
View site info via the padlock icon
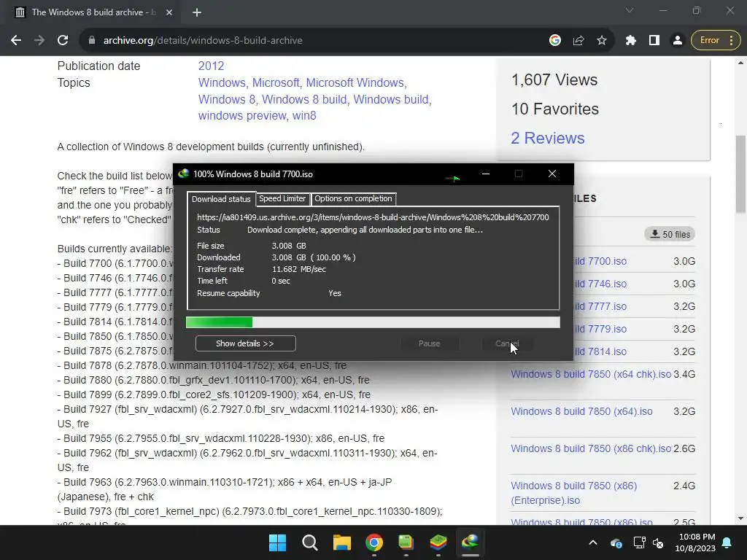pos(92,41)
